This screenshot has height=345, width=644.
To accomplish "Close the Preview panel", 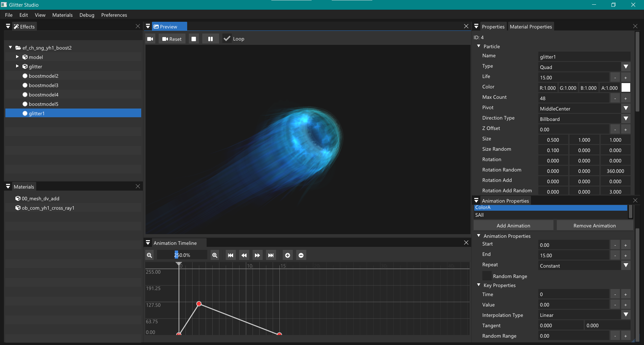I will click(466, 26).
